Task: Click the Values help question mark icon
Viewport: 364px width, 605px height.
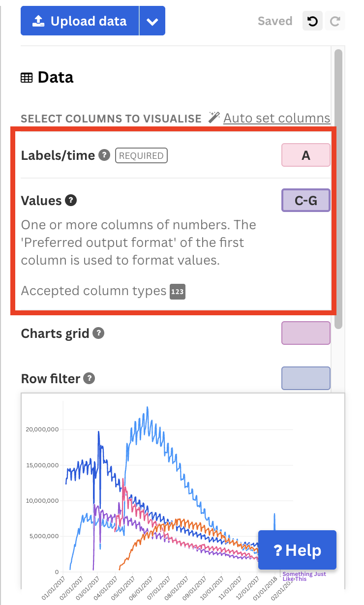Action: click(x=71, y=200)
